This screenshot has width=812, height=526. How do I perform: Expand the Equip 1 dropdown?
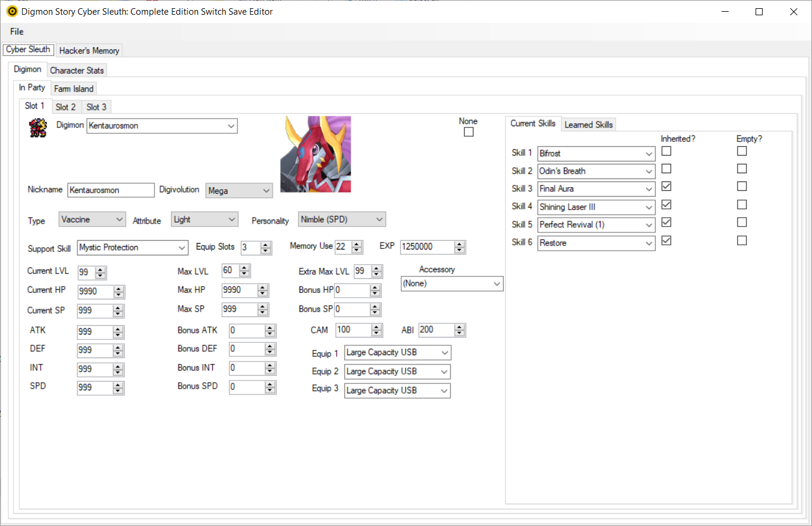[x=397, y=353]
